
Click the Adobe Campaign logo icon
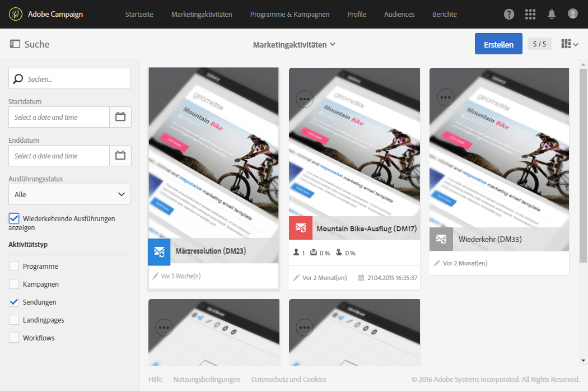[15, 14]
